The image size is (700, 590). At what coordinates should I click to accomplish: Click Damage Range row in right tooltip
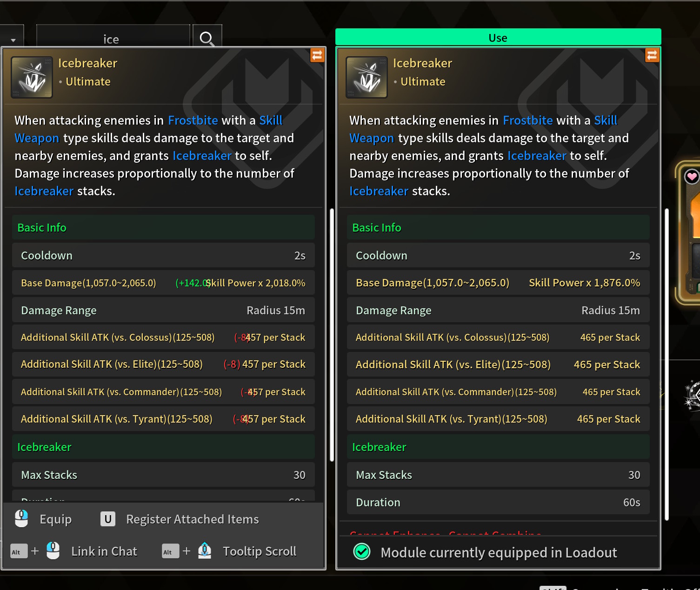(x=498, y=310)
